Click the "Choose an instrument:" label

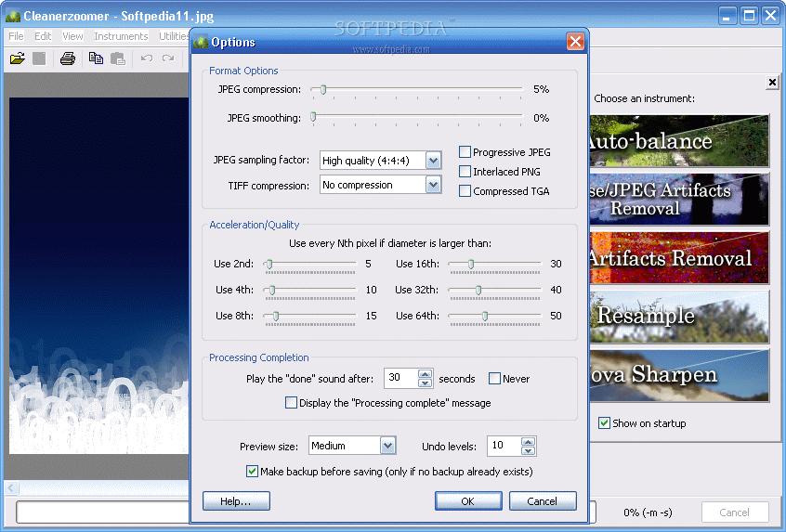coord(644,98)
